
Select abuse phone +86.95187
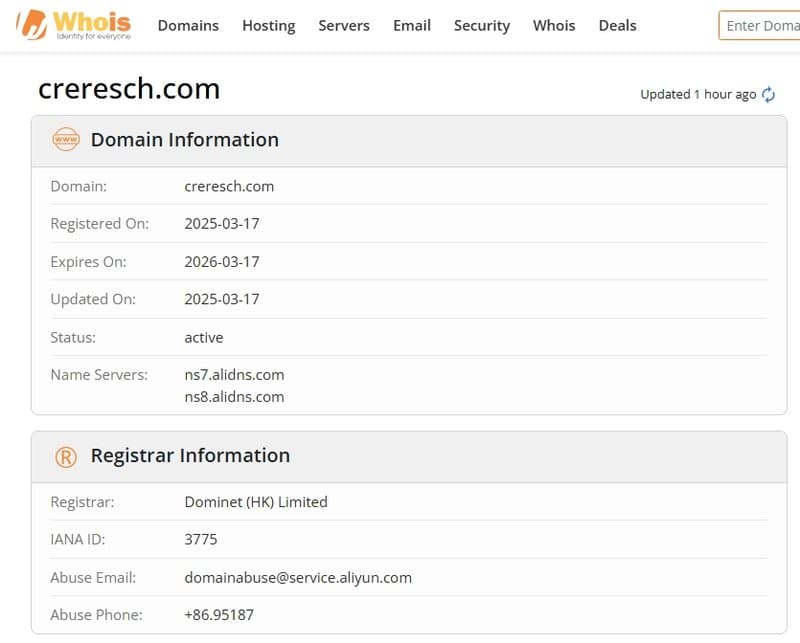(219, 615)
